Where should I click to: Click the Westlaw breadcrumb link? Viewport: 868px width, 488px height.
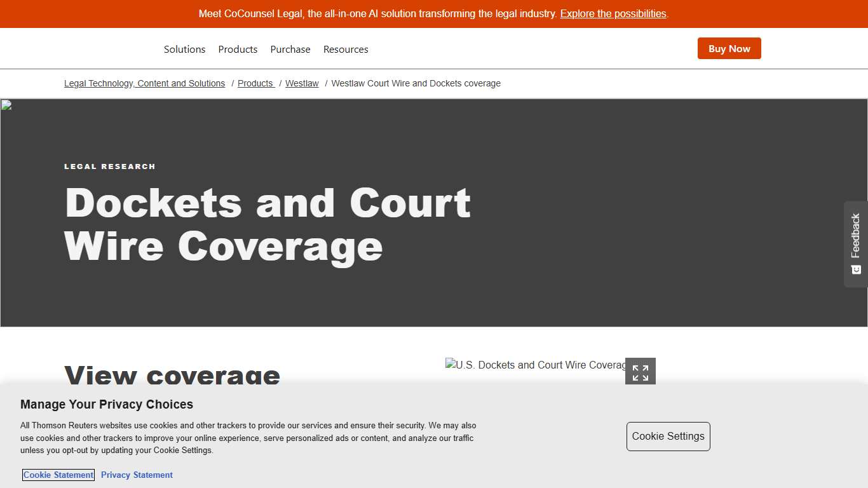point(302,83)
